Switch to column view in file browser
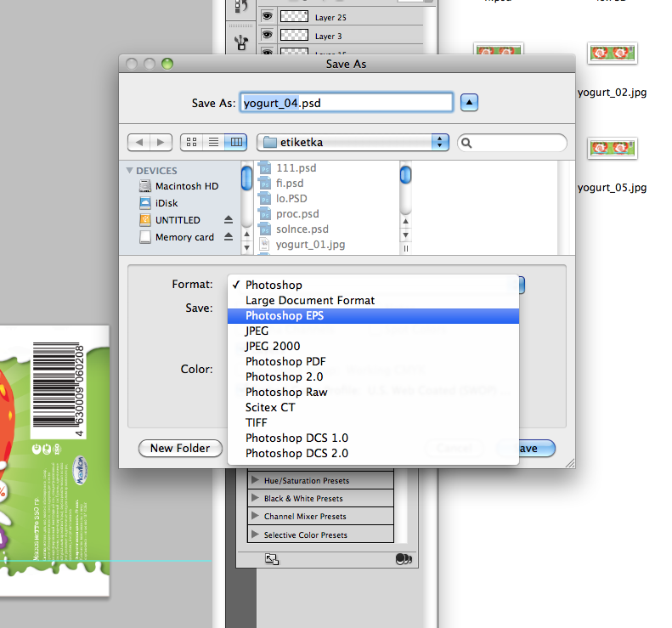This screenshot has width=672, height=628. click(x=236, y=142)
